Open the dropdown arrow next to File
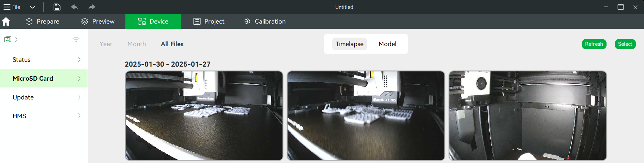This screenshot has width=644, height=163. pyautogui.click(x=32, y=7)
